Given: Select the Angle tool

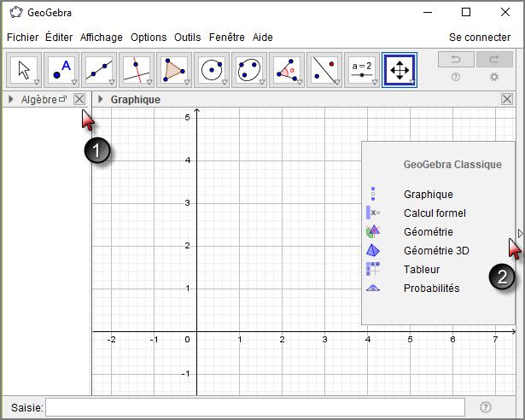Looking at the screenshot, I should tap(287, 70).
